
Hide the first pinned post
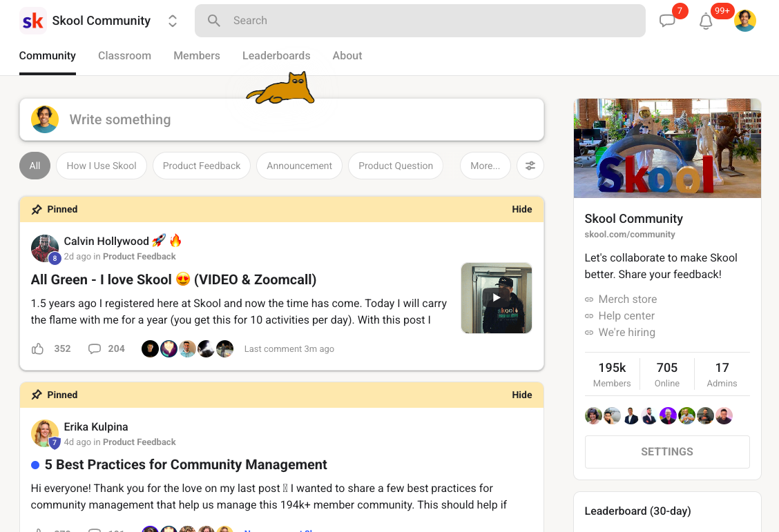[x=522, y=209]
